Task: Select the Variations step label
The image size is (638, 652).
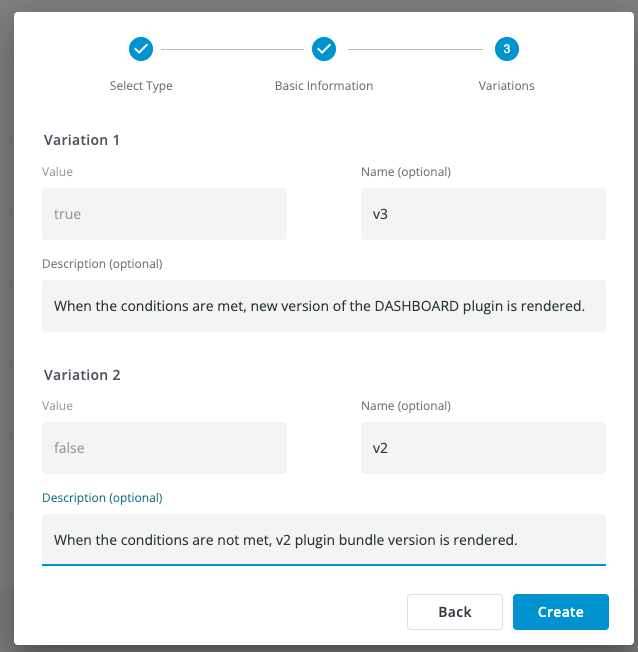Action: [x=506, y=86]
